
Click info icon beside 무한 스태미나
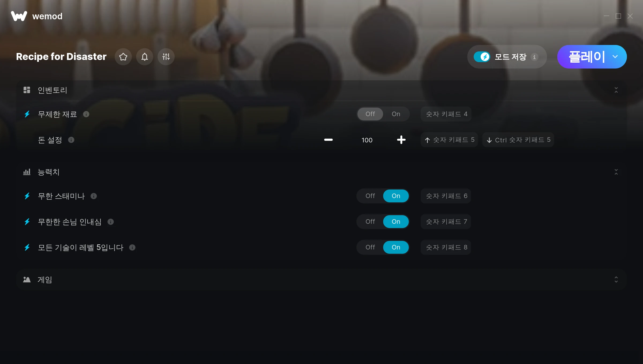coord(94,196)
